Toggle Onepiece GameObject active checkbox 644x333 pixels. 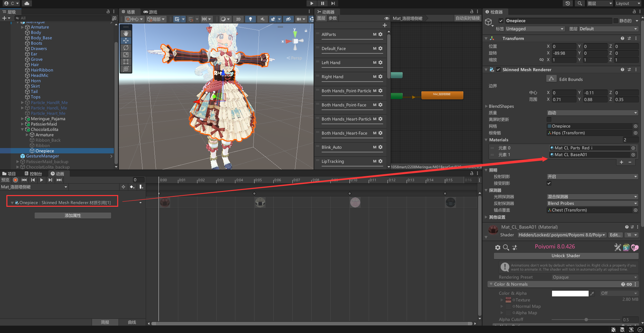501,21
